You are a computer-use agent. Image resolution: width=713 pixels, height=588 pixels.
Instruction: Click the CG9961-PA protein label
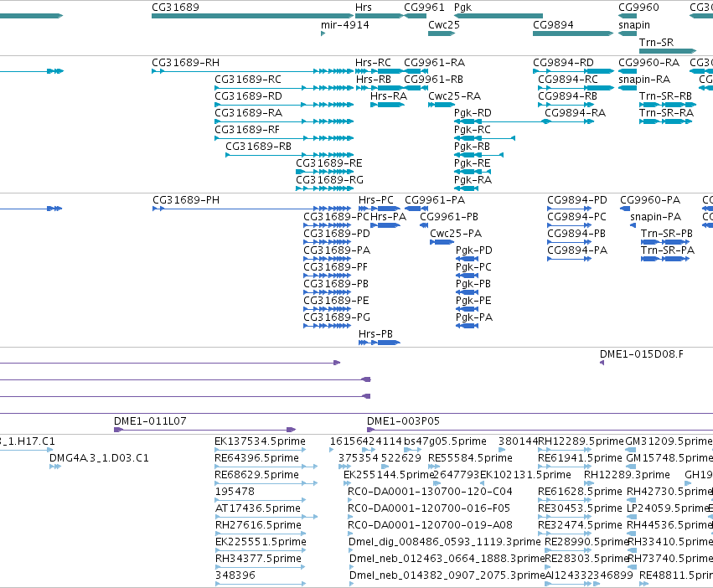pyautogui.click(x=435, y=200)
